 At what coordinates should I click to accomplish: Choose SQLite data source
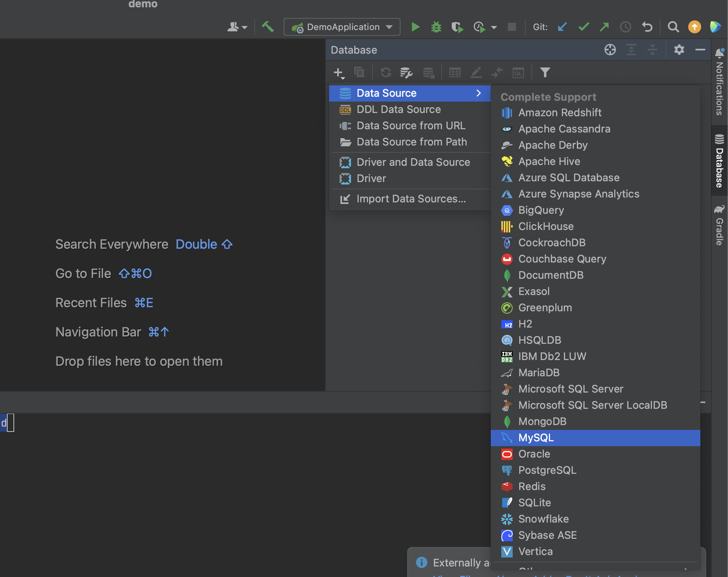tap(596, 503)
